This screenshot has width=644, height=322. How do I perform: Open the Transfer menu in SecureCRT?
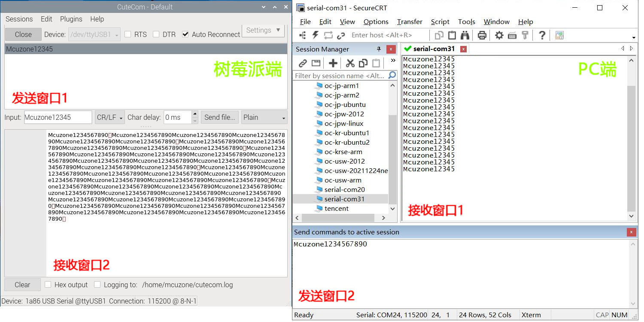[x=410, y=21]
